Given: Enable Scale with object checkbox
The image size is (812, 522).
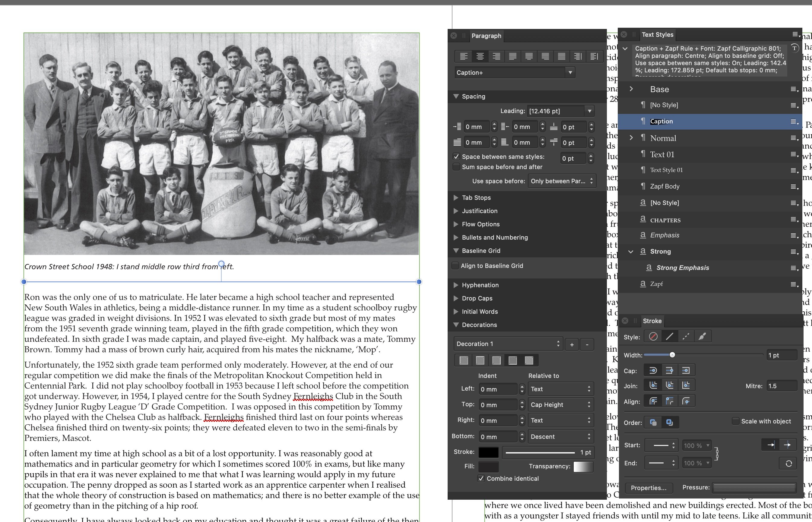Looking at the screenshot, I should (x=735, y=421).
